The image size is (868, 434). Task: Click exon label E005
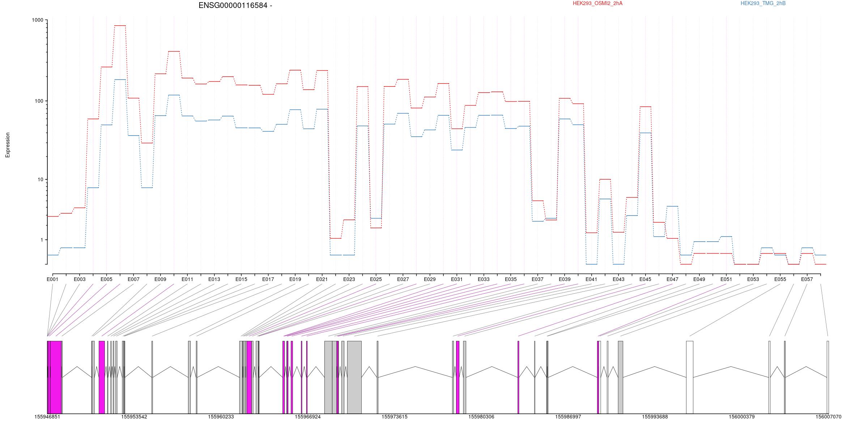click(x=106, y=279)
